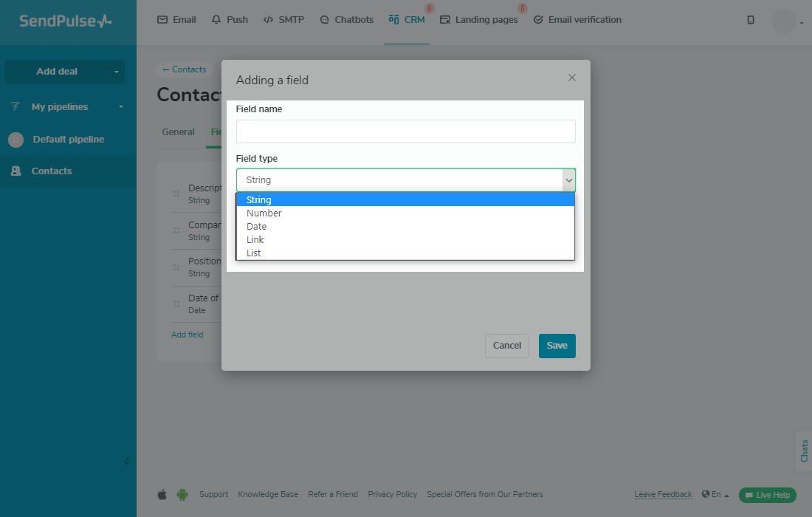Cancel adding the field
The height and width of the screenshot is (517, 812).
507,346
